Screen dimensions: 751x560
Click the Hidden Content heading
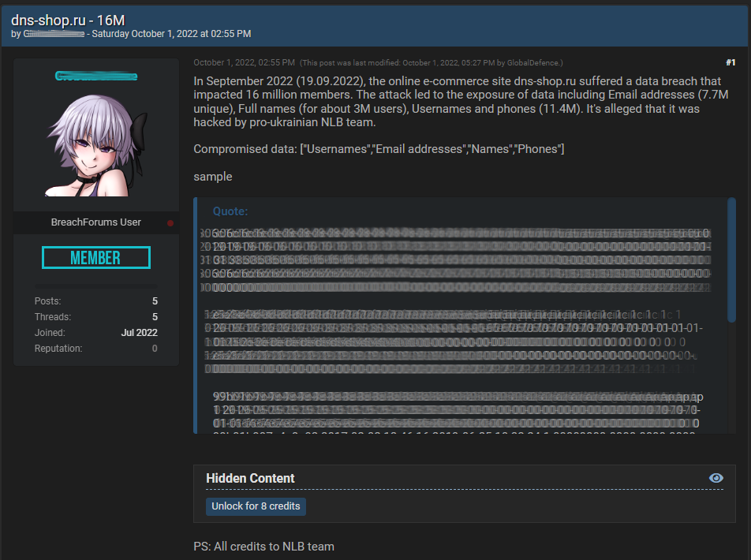pyautogui.click(x=250, y=478)
